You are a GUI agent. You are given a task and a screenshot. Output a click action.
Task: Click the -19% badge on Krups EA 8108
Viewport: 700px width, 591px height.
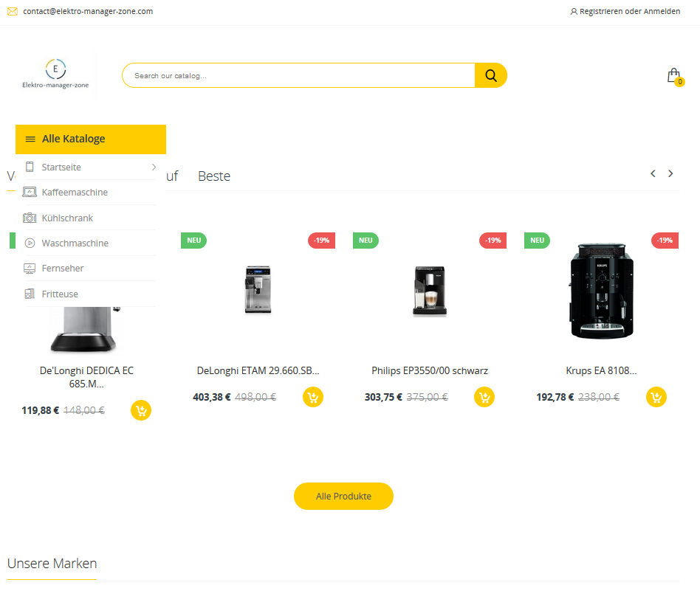pyautogui.click(x=665, y=241)
